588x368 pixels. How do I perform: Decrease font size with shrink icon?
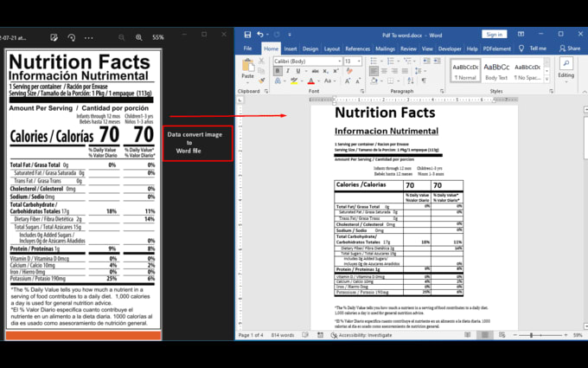[x=358, y=81]
